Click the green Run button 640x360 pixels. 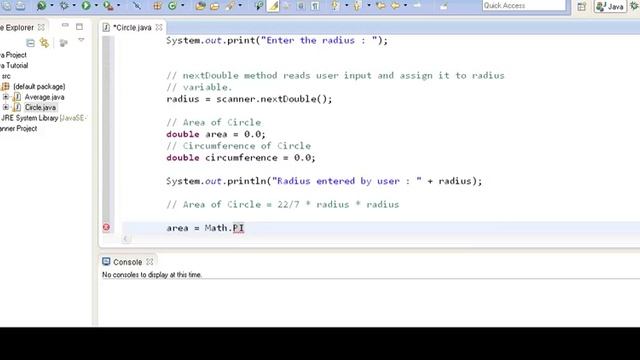[86, 5]
